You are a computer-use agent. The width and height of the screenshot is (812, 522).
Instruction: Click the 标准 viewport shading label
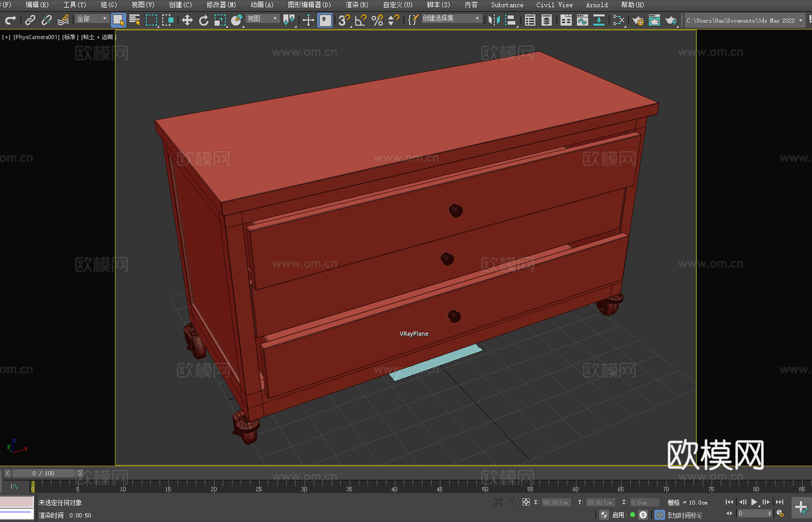click(x=70, y=37)
